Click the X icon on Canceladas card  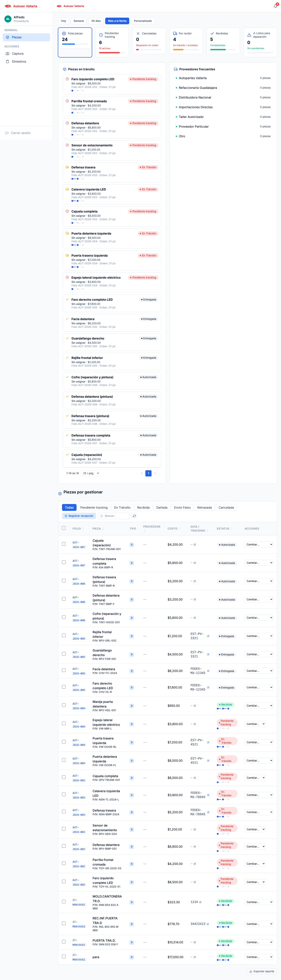click(138, 34)
